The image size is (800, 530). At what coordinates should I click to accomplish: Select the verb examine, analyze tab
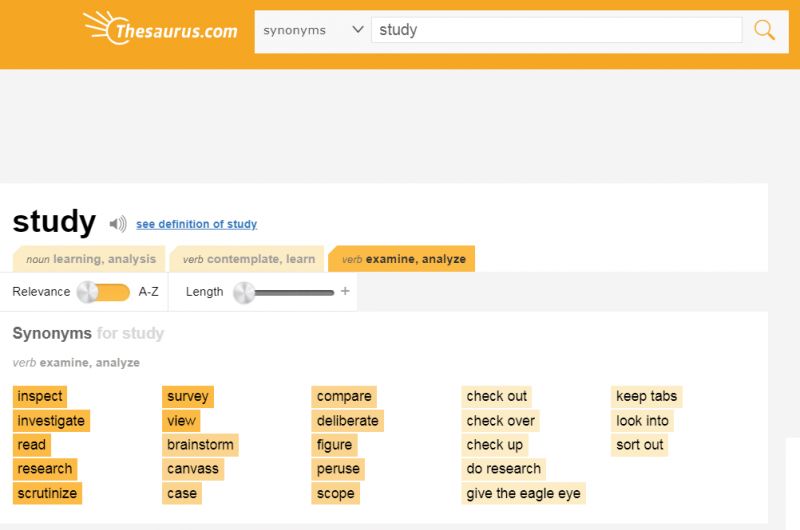coord(403,259)
